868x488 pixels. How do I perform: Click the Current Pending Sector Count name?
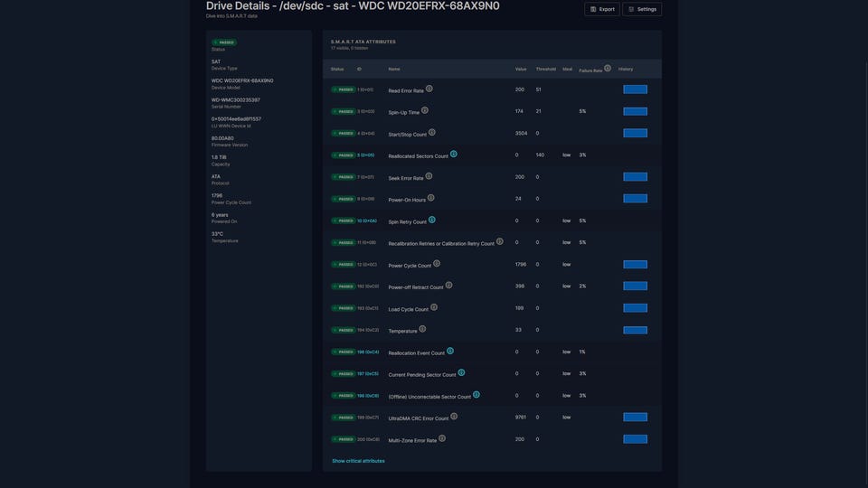click(x=422, y=374)
